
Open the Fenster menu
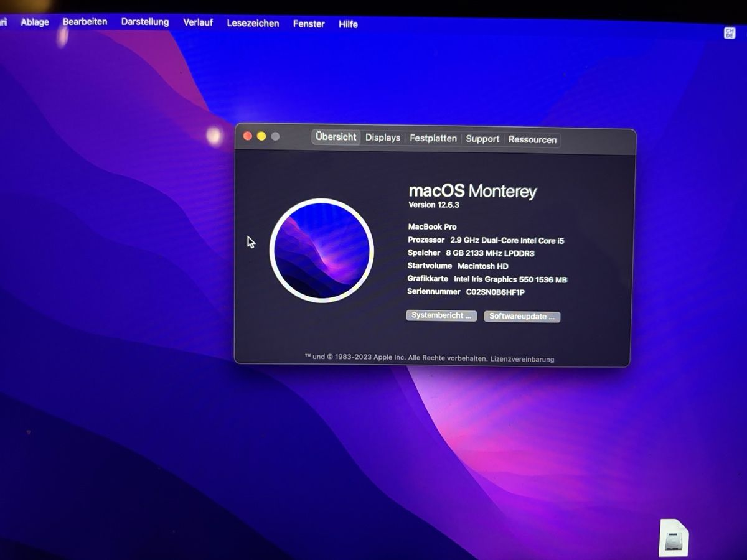coord(309,24)
